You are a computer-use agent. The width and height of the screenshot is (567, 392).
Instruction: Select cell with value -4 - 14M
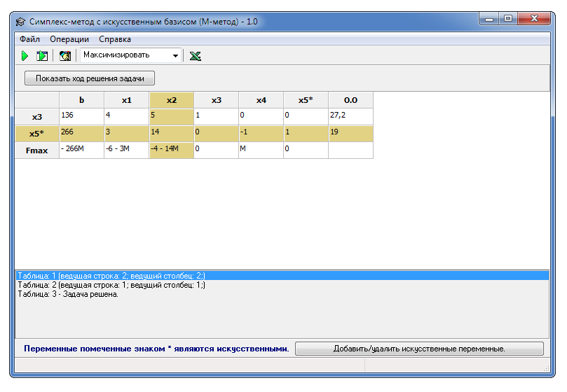pos(172,150)
